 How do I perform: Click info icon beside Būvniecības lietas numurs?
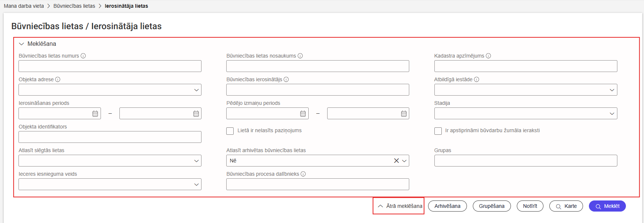tap(83, 56)
